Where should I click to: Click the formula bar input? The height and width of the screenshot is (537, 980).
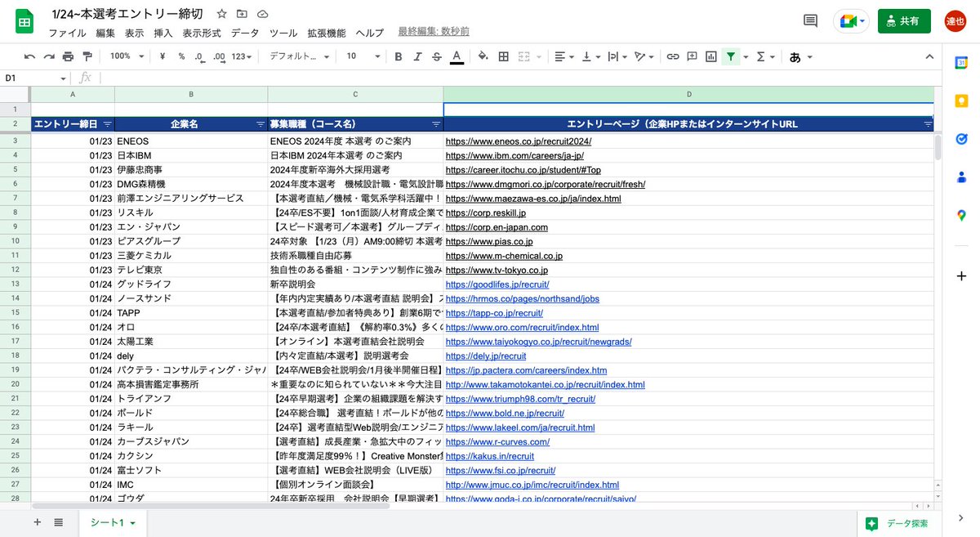coord(523,78)
